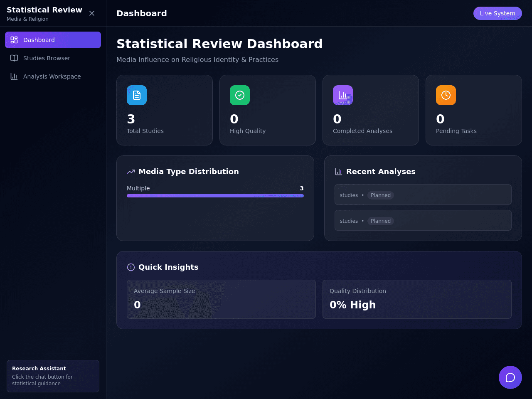Click the Total Studies count 3

coord(131,119)
